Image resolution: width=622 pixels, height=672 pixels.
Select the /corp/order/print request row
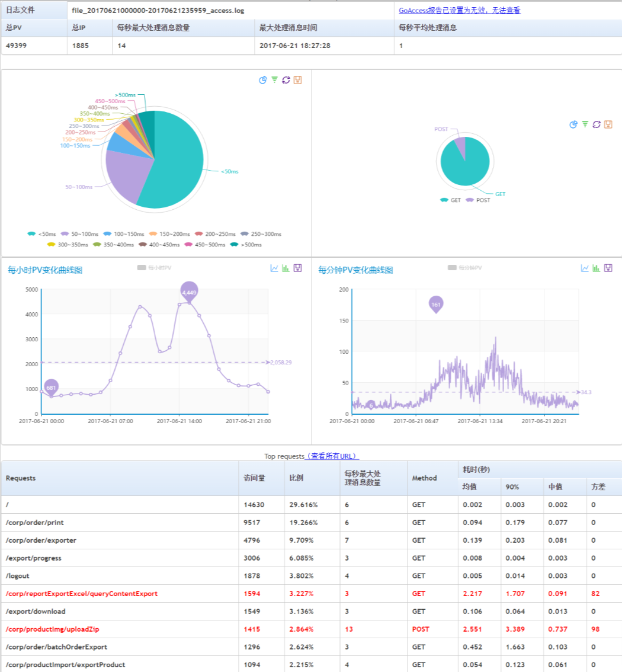click(x=312, y=523)
